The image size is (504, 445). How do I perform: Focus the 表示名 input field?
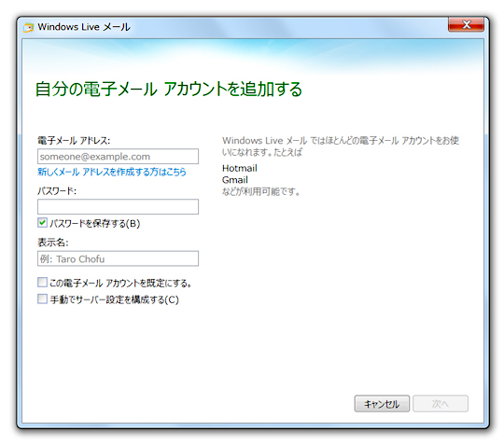pyautogui.click(x=118, y=258)
